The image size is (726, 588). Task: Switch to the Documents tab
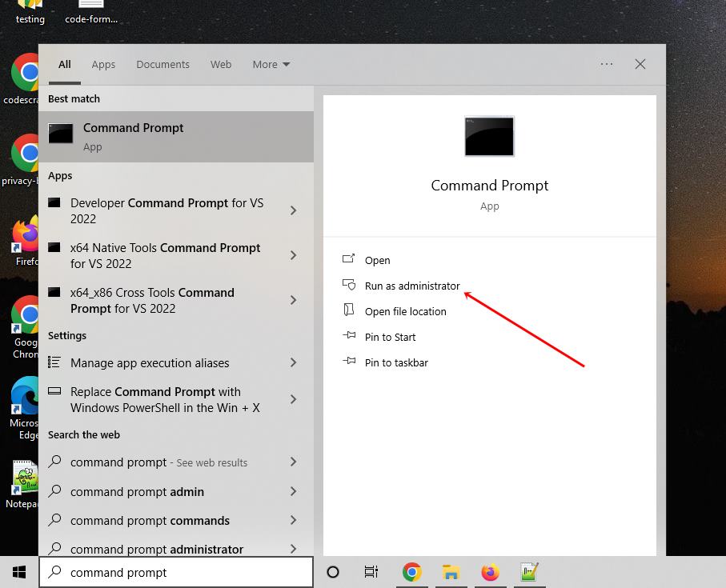[162, 64]
